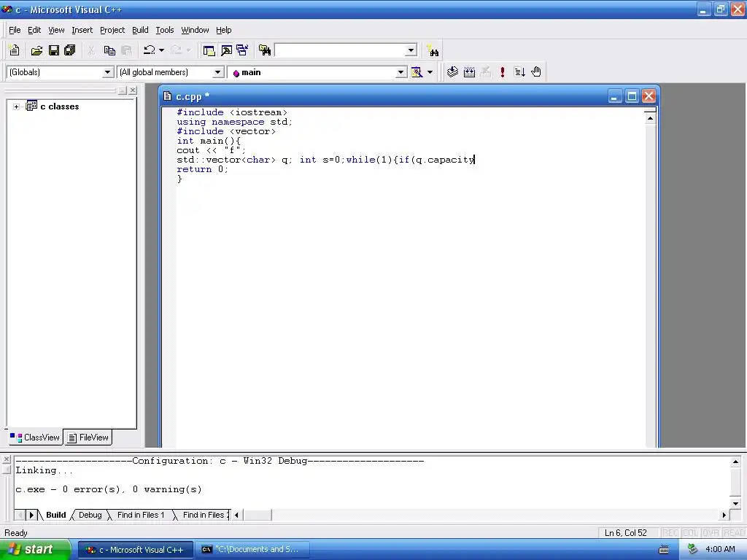Click the Find in Files icon
Screen dimensions: 747x560
pyautogui.click(x=264, y=50)
